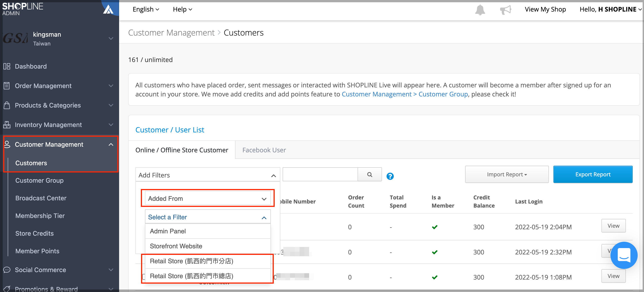This screenshot has height=292, width=644.
Task: Click the customer search input field
Action: 320,174
